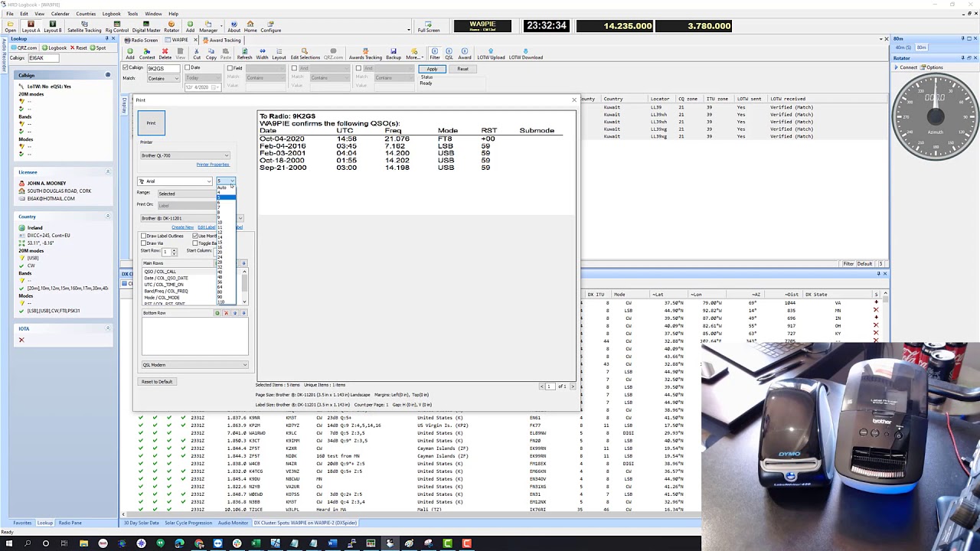Collapse the font size dropdown
Screen dimensions: 980x551
coord(231,181)
